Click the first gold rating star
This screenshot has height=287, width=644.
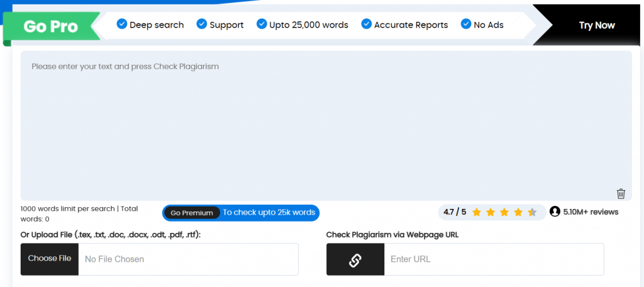[x=477, y=212]
